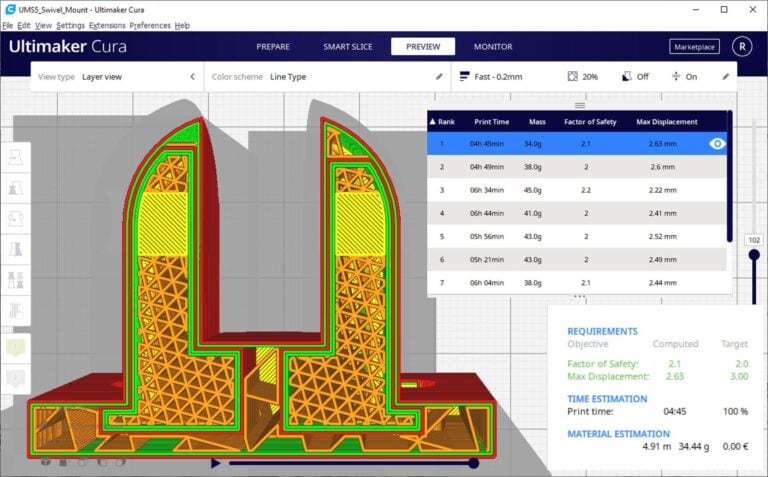Select the Mirror tool in left toolbar
768x477 pixels.
coord(16,249)
